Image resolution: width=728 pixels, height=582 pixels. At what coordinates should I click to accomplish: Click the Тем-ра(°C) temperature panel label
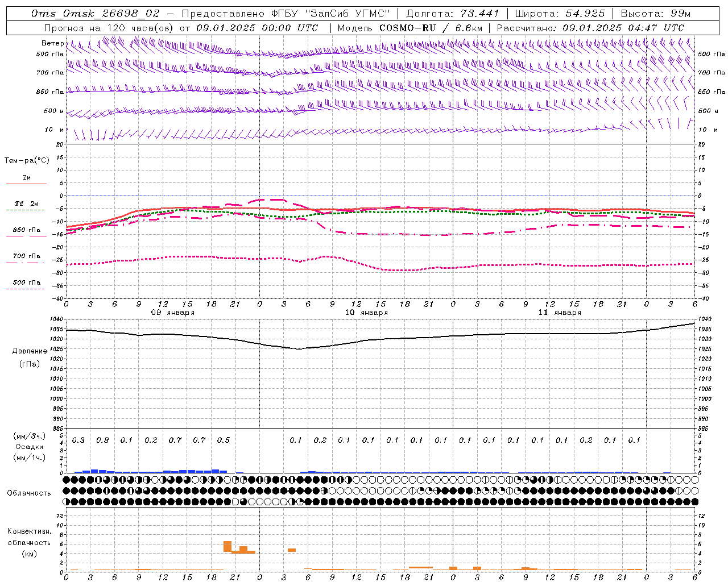[27, 160]
